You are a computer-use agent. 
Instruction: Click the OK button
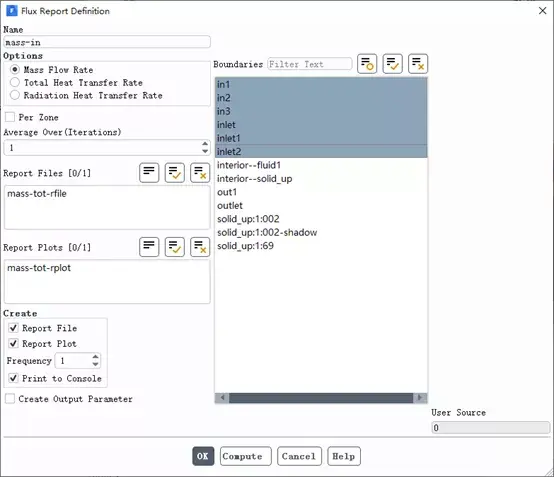click(x=203, y=456)
